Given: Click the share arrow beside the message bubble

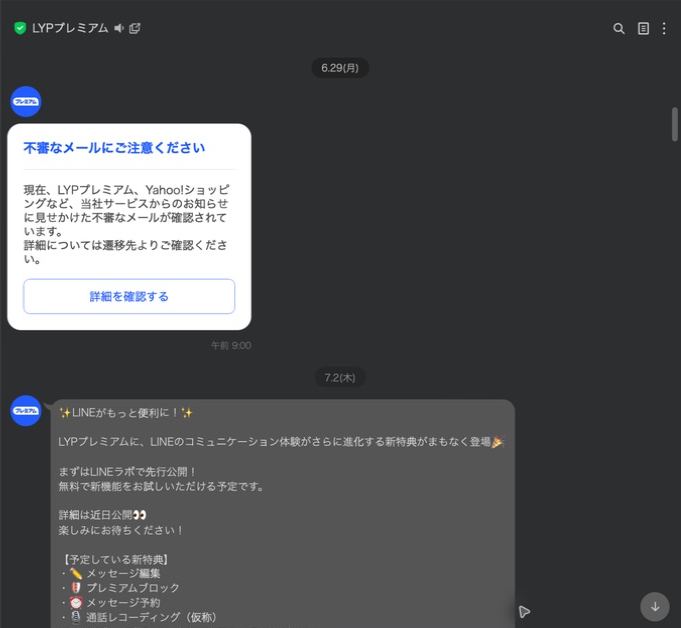Looking at the screenshot, I should [x=525, y=611].
